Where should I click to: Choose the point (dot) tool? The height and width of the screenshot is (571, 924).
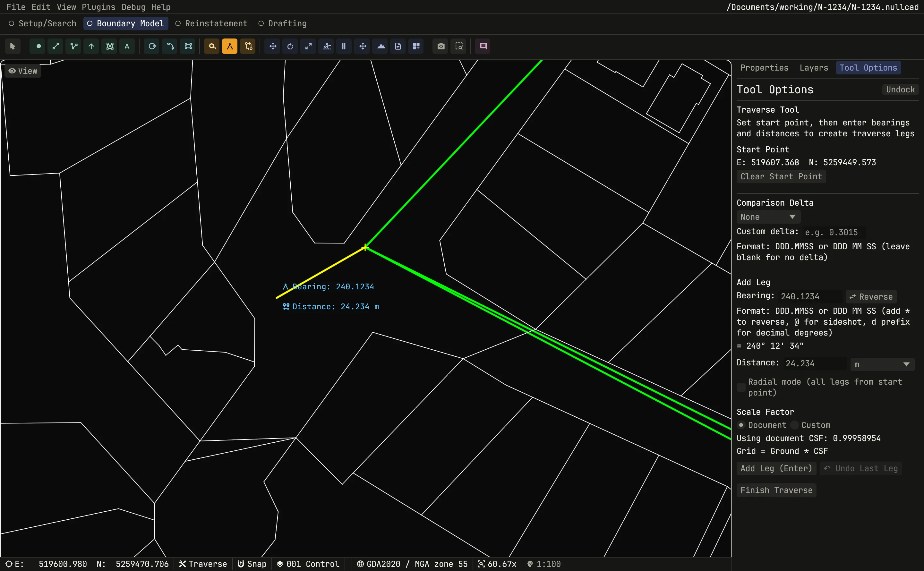pos(38,46)
